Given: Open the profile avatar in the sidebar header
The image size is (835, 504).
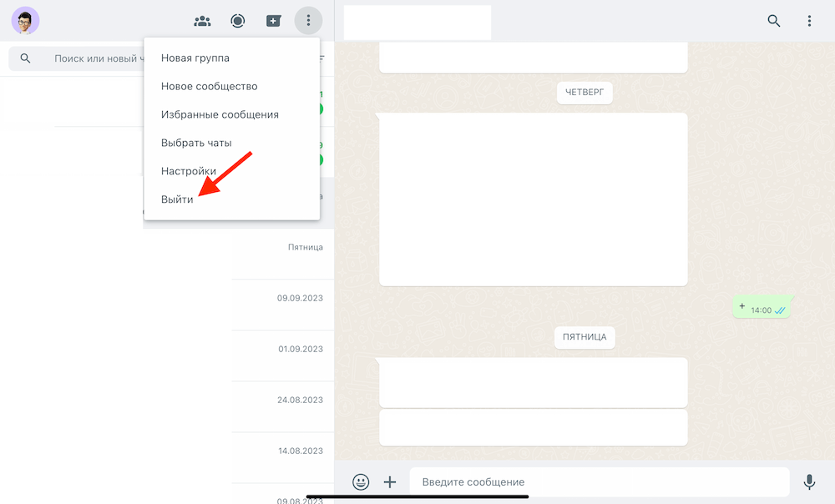Looking at the screenshot, I should coord(25,21).
